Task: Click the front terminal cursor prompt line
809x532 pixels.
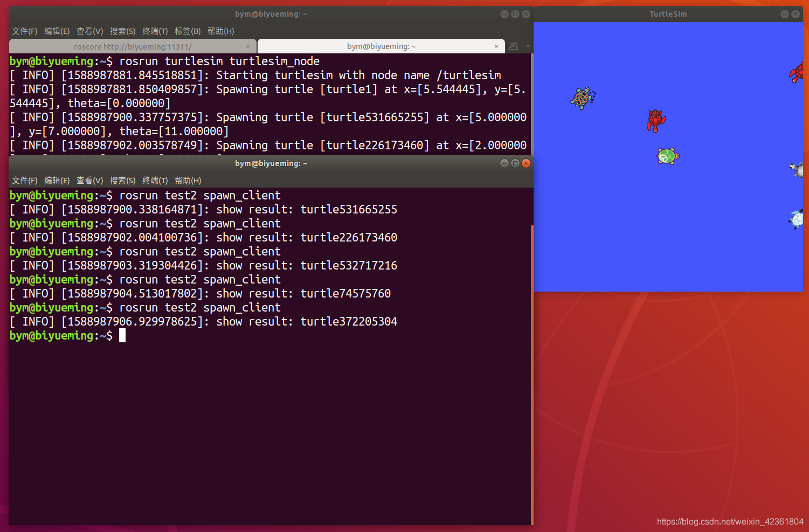Action: tap(67, 336)
